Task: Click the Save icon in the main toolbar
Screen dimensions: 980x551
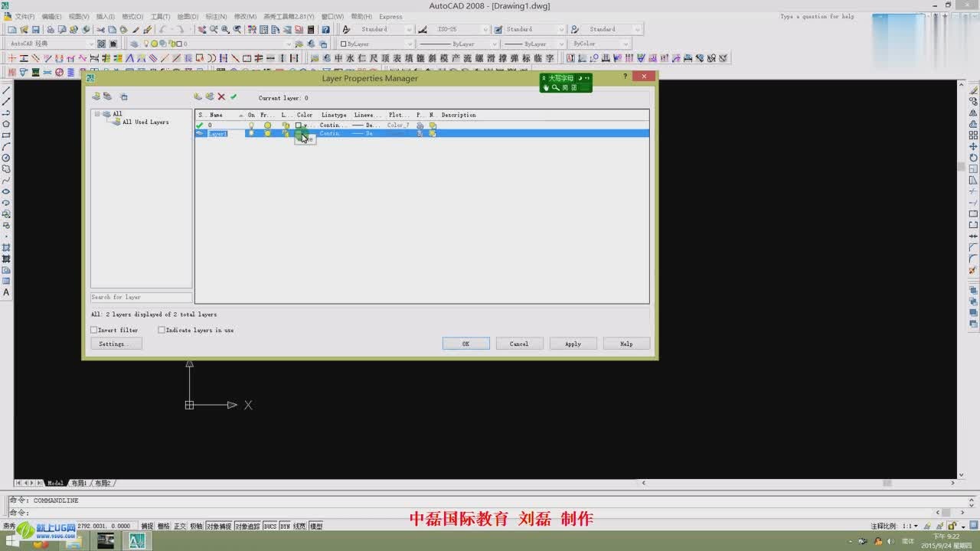Action: (36, 30)
